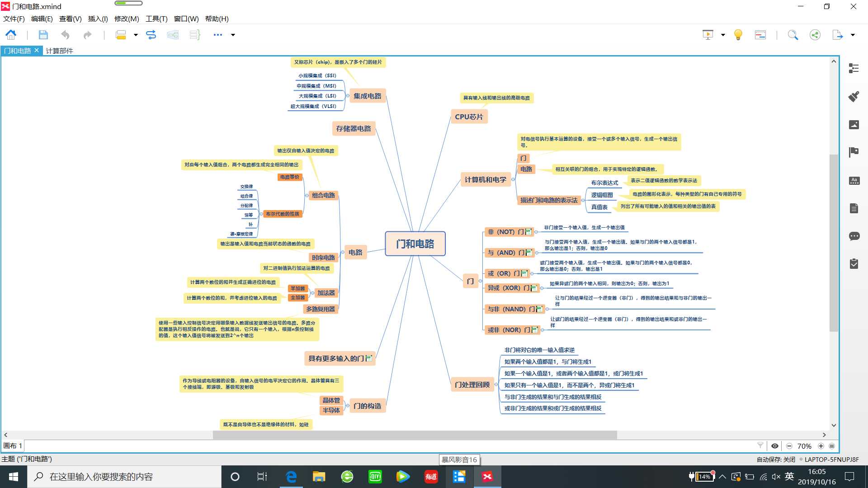Open the 帮助(H) menu
The height and width of the screenshot is (488, 868).
pyautogui.click(x=217, y=19)
